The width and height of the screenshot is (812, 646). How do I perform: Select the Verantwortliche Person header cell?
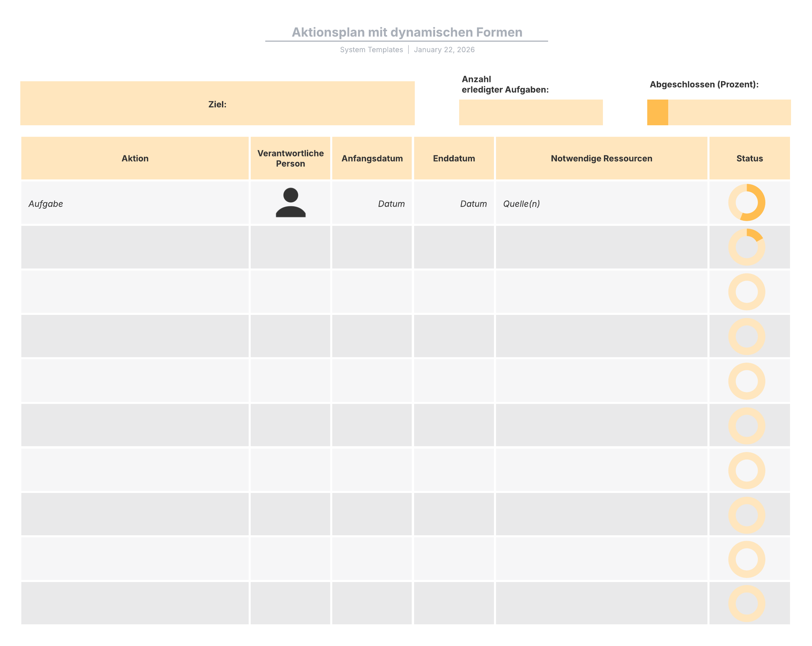290,158
